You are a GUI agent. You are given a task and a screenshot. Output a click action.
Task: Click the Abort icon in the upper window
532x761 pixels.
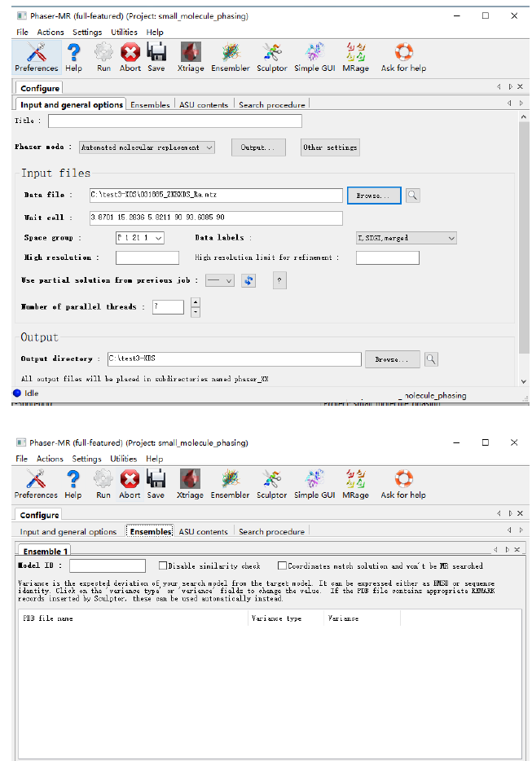[130, 57]
